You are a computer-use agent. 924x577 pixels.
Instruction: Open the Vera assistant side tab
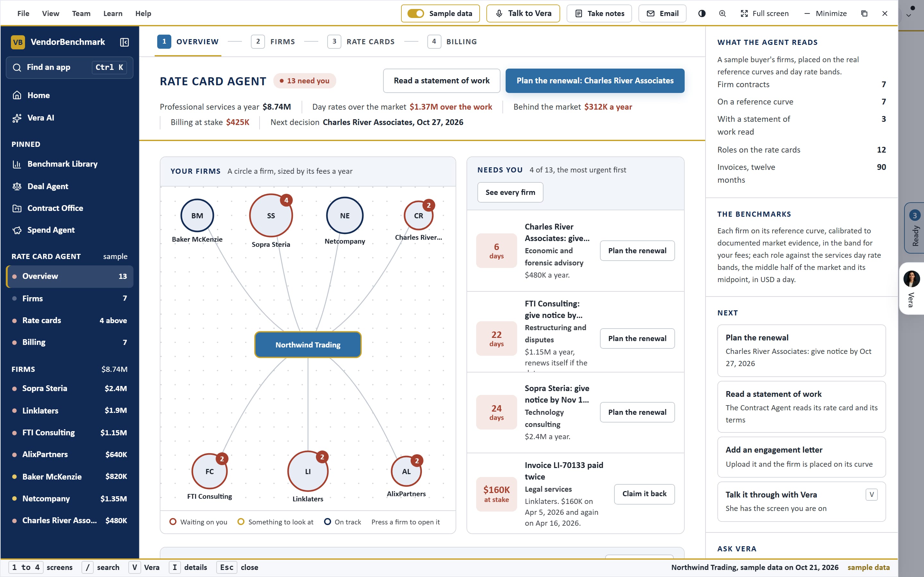pyautogui.click(x=912, y=288)
